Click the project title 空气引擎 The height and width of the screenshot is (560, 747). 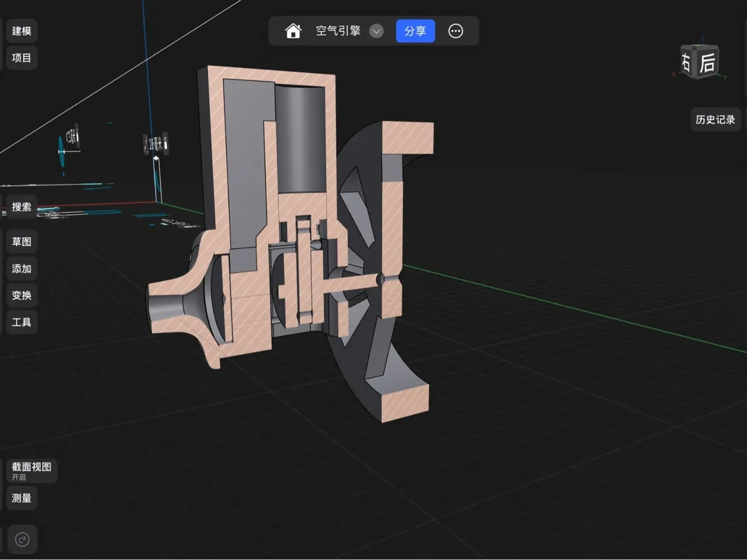(338, 31)
